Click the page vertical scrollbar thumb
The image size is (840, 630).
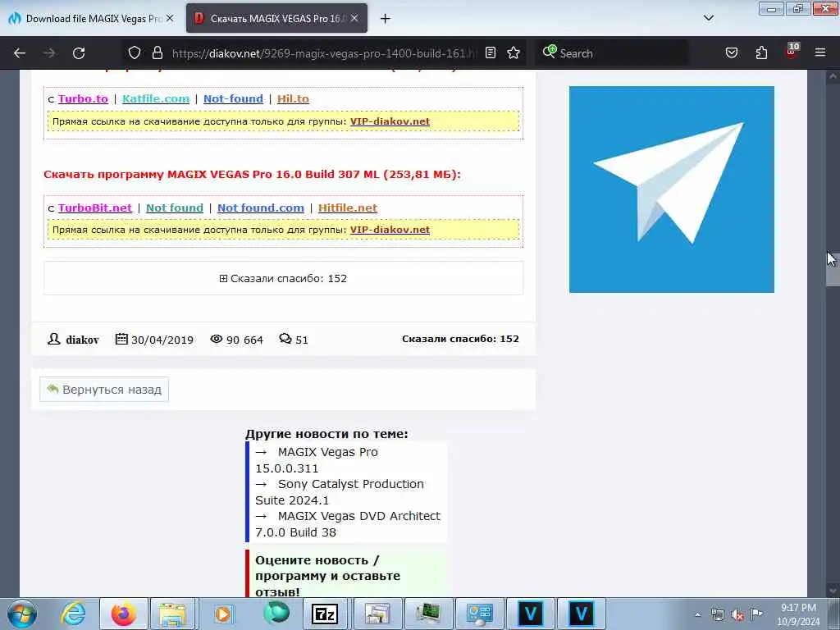pyautogui.click(x=833, y=270)
